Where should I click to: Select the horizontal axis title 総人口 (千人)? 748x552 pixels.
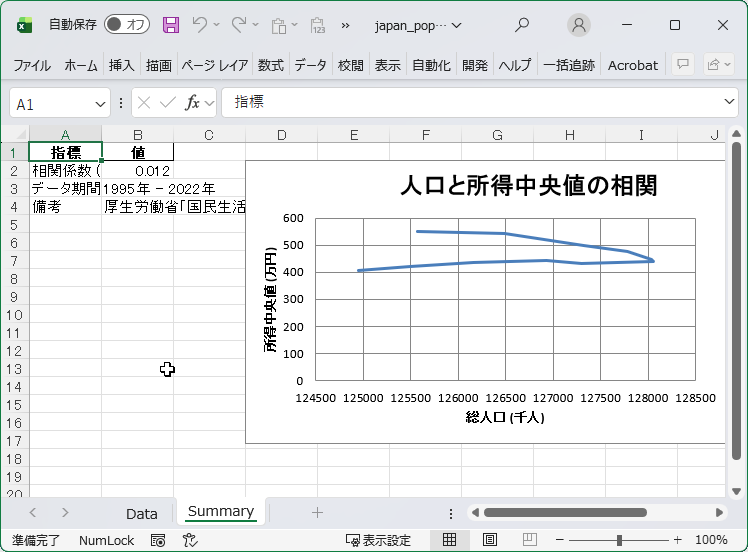click(x=505, y=417)
